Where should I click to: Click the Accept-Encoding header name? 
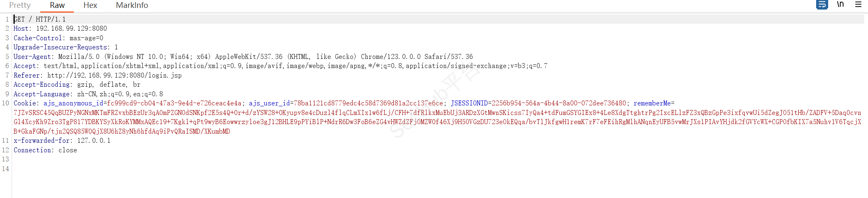point(41,85)
